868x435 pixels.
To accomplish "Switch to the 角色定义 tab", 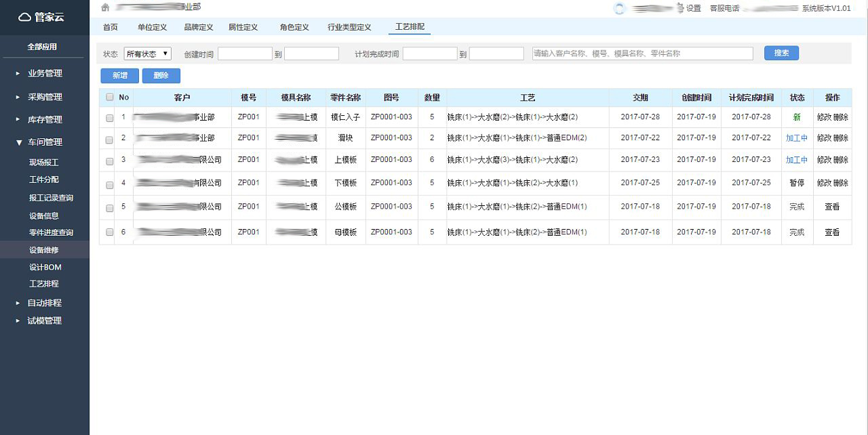I will pos(292,28).
